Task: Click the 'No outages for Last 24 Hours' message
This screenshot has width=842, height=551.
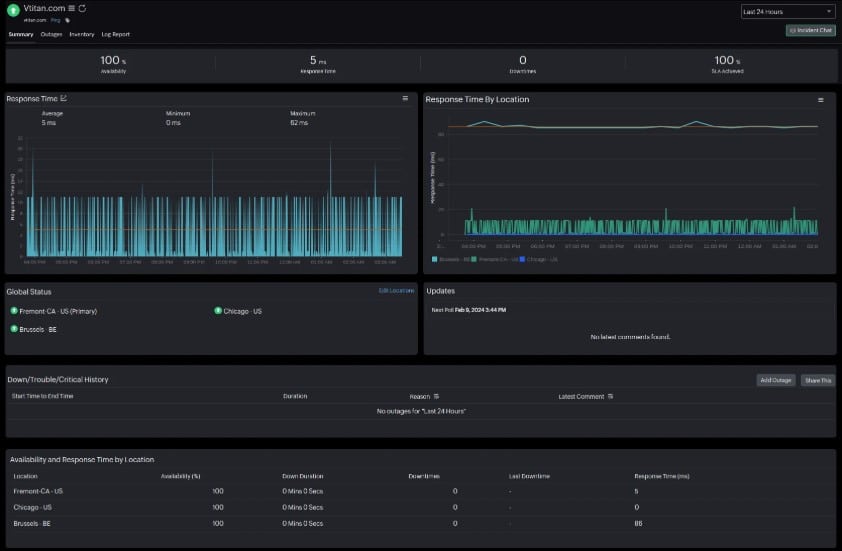Action: (421, 411)
